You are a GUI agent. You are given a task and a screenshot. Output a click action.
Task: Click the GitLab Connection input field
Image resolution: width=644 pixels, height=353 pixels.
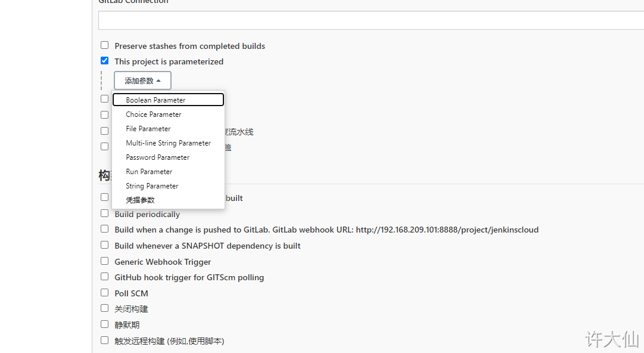(x=371, y=20)
